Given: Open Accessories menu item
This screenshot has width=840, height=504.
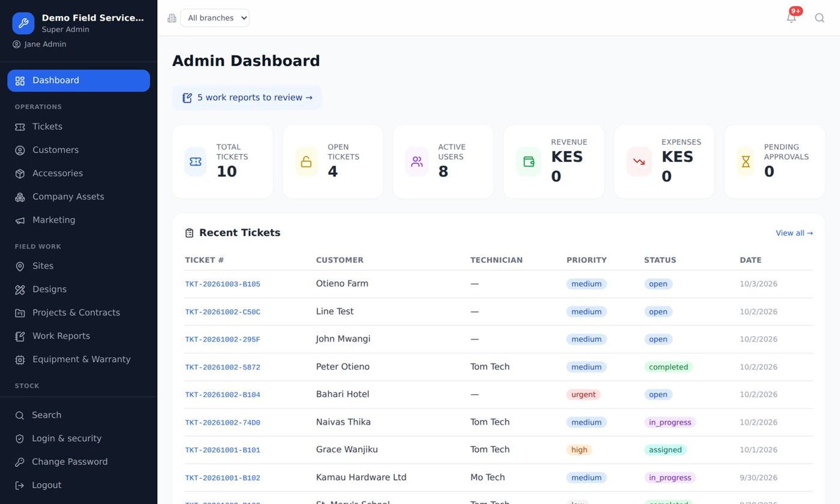Looking at the screenshot, I should (x=79, y=173).
